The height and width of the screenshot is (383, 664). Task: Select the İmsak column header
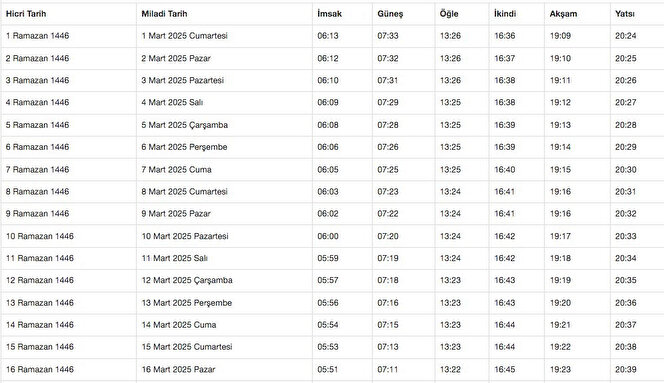tap(329, 14)
